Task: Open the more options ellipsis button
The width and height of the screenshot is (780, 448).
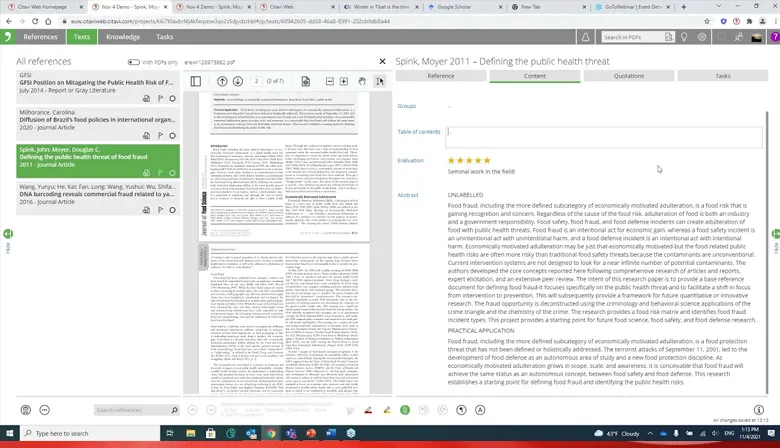Action: point(44,410)
